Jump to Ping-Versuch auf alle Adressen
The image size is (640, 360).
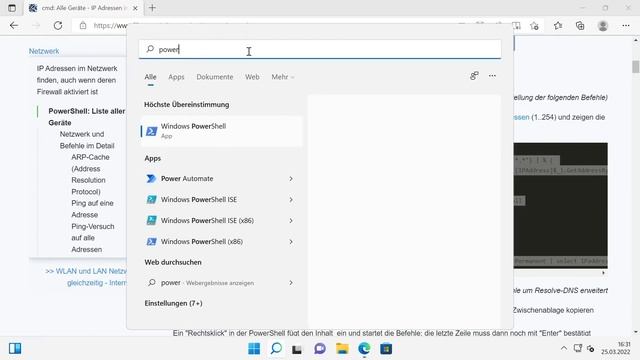point(93,238)
